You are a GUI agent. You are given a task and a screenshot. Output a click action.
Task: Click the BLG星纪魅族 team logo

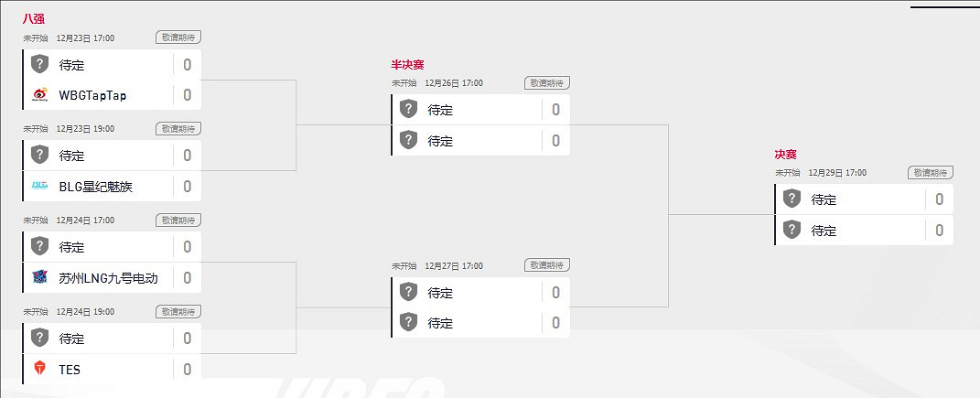click(39, 187)
